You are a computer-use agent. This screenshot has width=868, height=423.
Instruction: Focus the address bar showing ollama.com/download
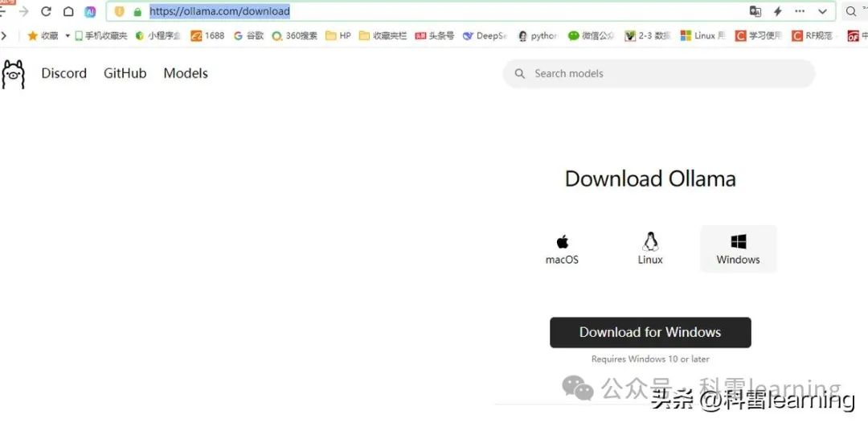tap(470, 11)
